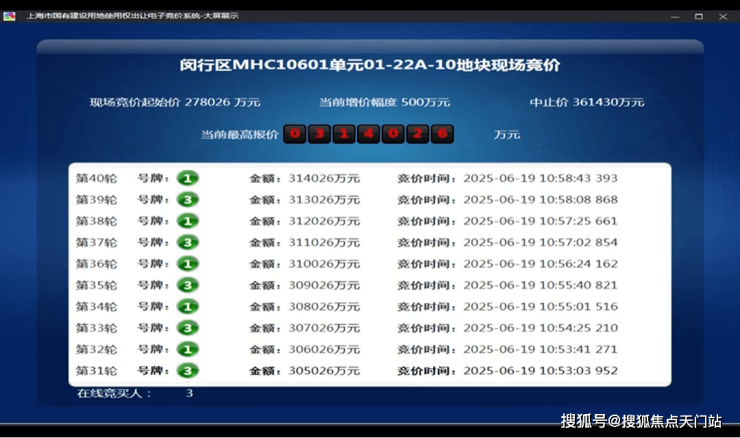
Task: Click the title 闵行区MHC10601单元01-22A-10地块现场竞价
Action: click(370, 65)
